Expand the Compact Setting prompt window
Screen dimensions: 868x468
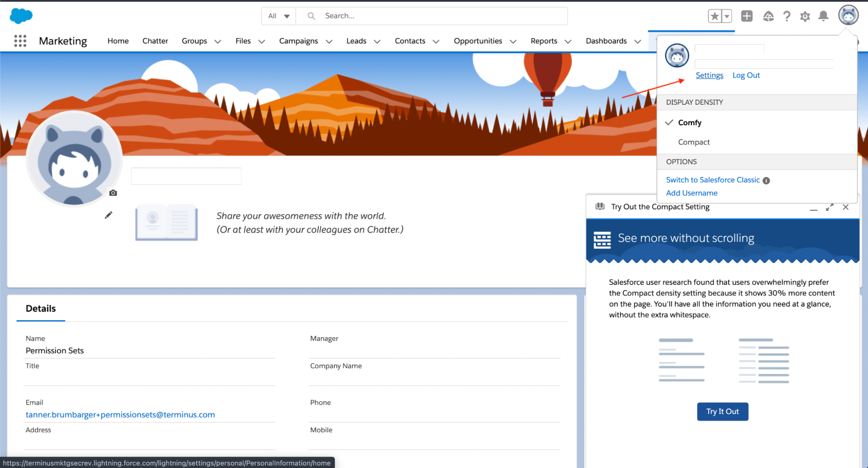pyautogui.click(x=830, y=207)
